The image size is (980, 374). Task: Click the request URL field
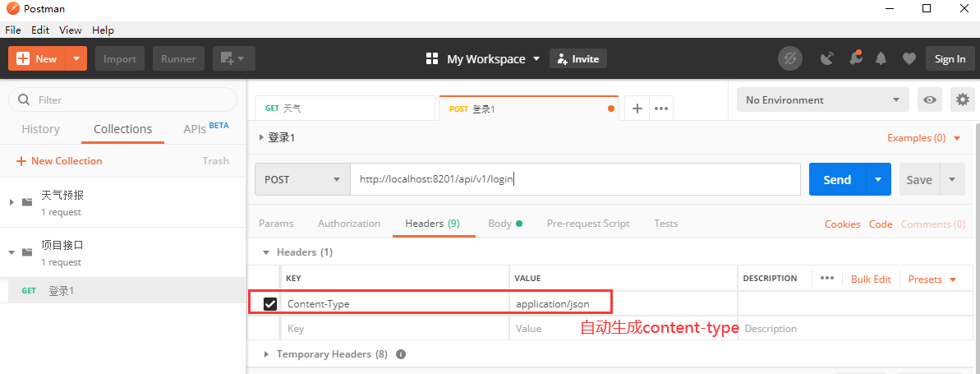(575, 179)
